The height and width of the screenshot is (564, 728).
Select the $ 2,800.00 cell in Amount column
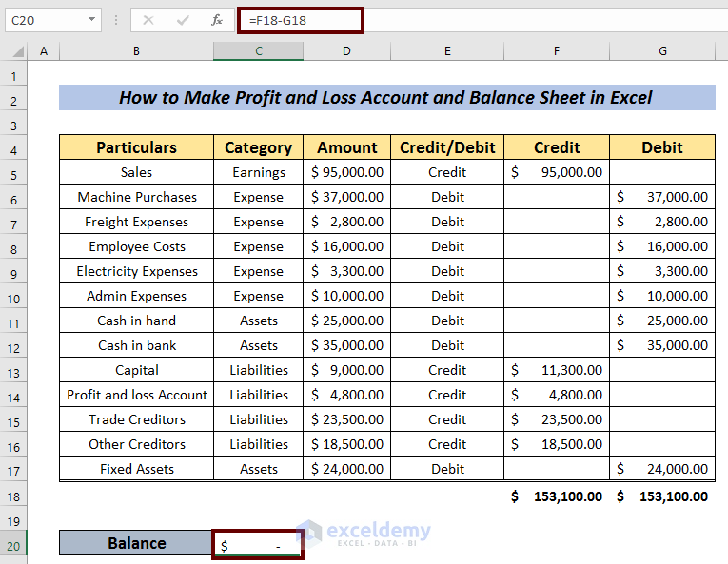coord(346,222)
